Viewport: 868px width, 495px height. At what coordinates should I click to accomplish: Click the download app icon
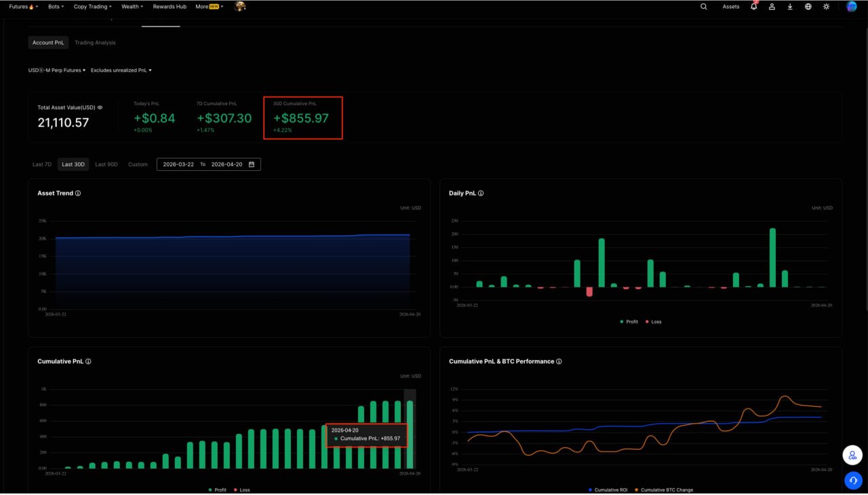pyautogui.click(x=790, y=7)
